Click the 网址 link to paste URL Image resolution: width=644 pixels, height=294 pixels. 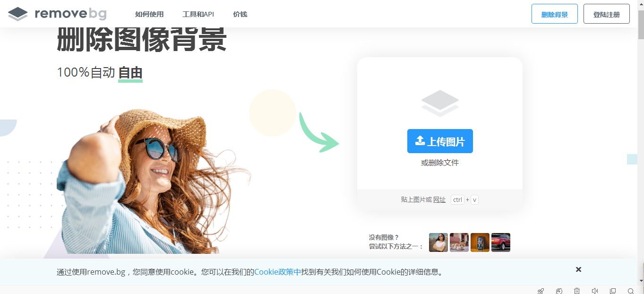tap(439, 199)
